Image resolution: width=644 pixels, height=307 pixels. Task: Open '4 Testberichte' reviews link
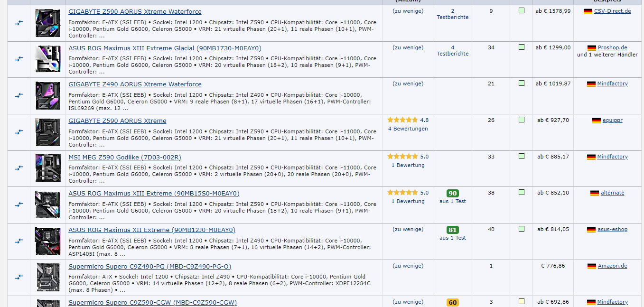pyautogui.click(x=453, y=50)
